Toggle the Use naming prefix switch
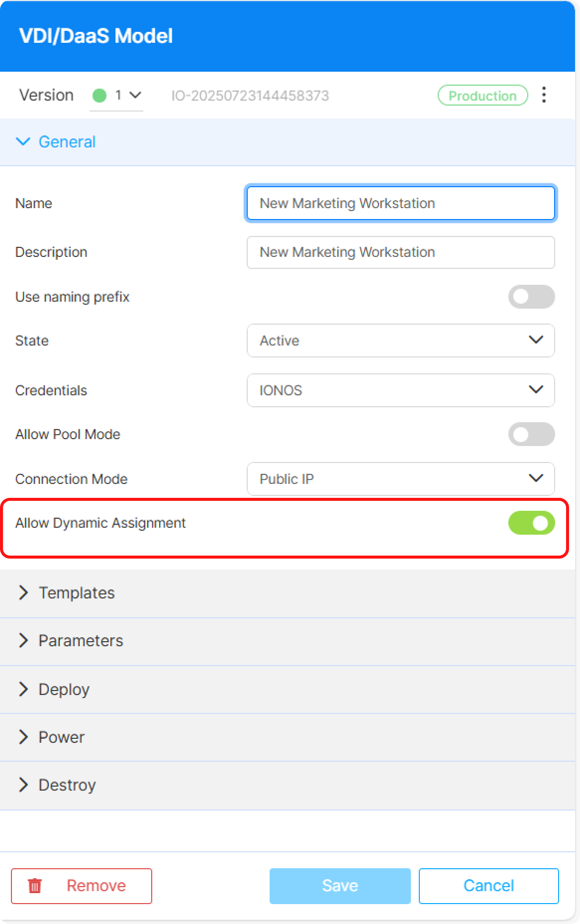The image size is (580, 924). 531,297
